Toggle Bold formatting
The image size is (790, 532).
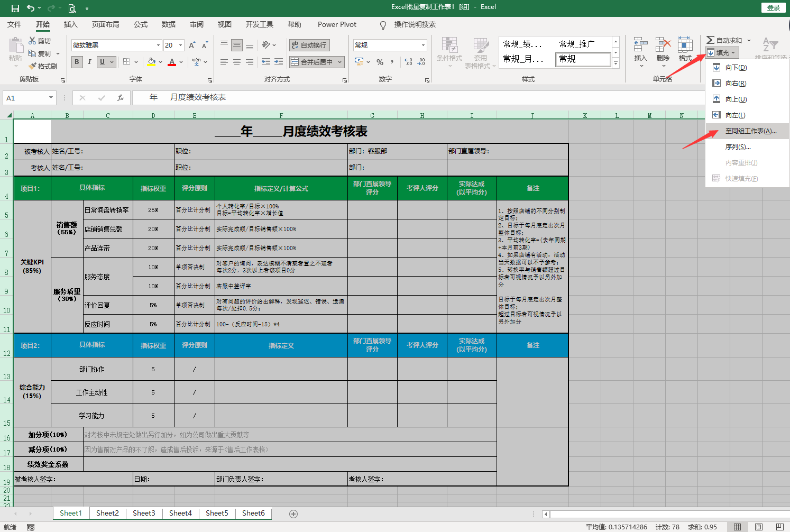coord(77,62)
